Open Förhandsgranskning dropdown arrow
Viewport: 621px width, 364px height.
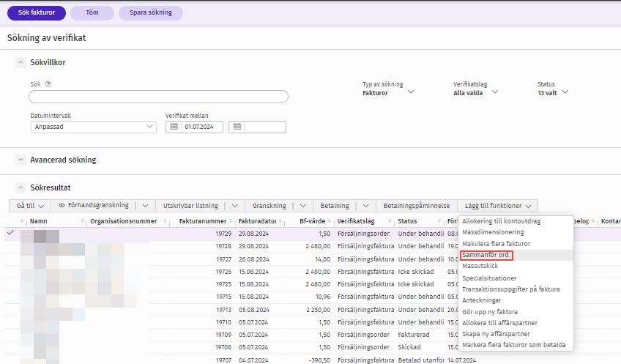pyautogui.click(x=145, y=206)
